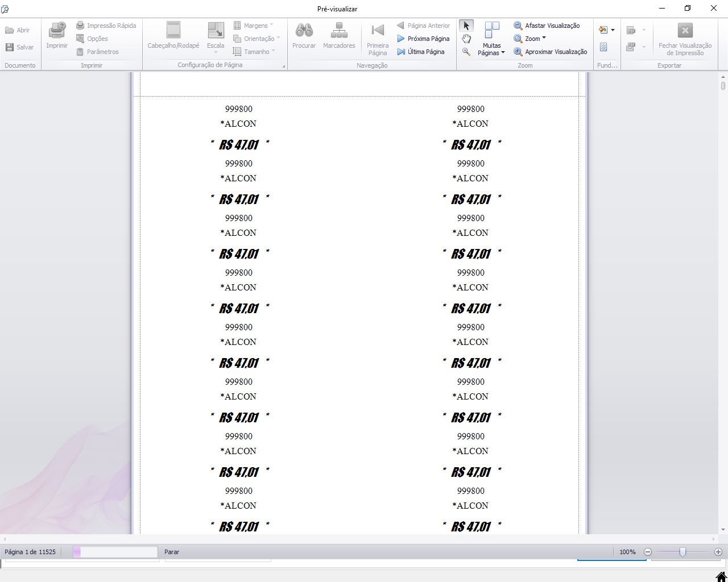This screenshot has height=582, width=728.
Task: Click the zoom in plus button in the status bar
Action: point(718,552)
